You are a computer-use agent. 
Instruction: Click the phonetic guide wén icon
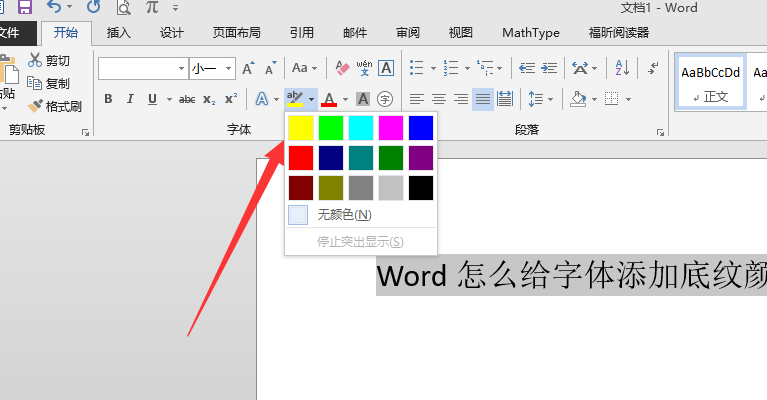pyautogui.click(x=364, y=68)
